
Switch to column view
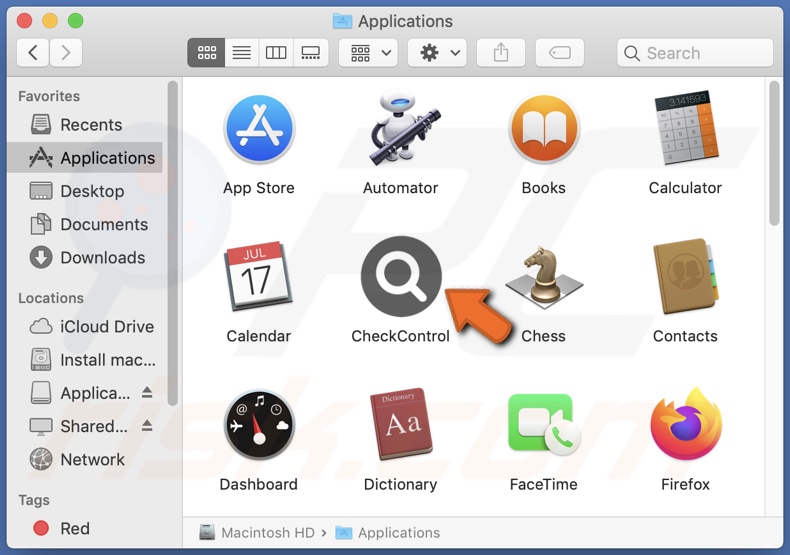click(276, 52)
